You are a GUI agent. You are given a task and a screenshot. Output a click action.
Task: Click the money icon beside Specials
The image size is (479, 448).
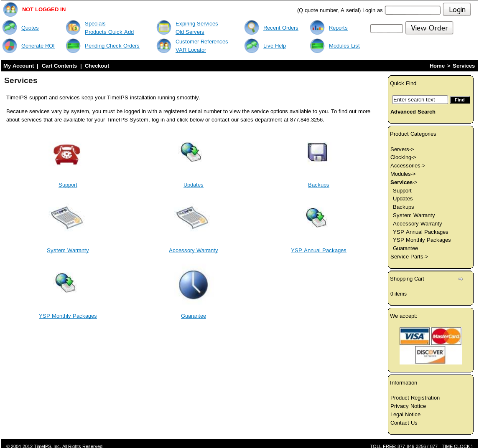73,28
